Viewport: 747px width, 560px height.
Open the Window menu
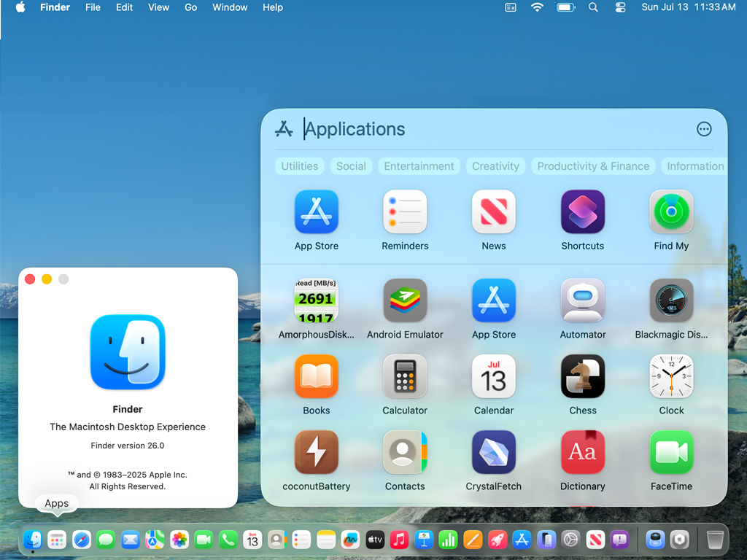[x=230, y=7]
